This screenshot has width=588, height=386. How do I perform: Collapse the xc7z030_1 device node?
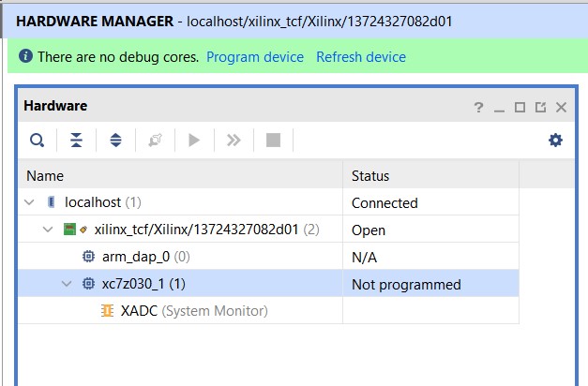[67, 284]
